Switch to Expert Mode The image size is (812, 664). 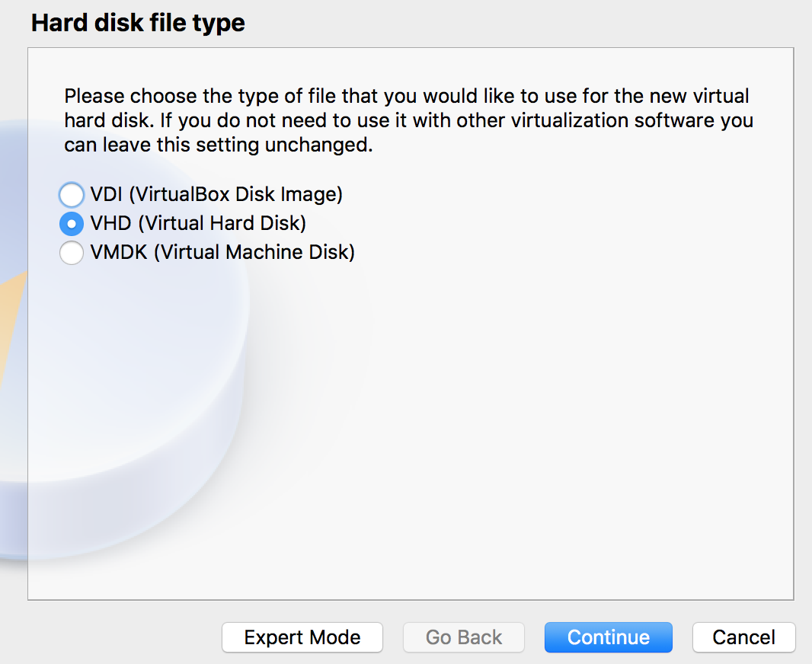[x=302, y=637]
